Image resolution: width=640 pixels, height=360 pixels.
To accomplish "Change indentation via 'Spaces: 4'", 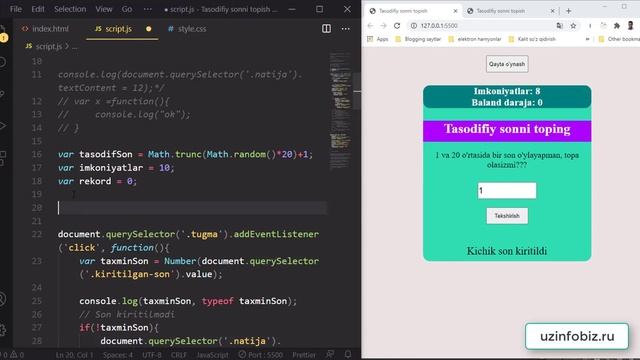I will [x=118, y=355].
